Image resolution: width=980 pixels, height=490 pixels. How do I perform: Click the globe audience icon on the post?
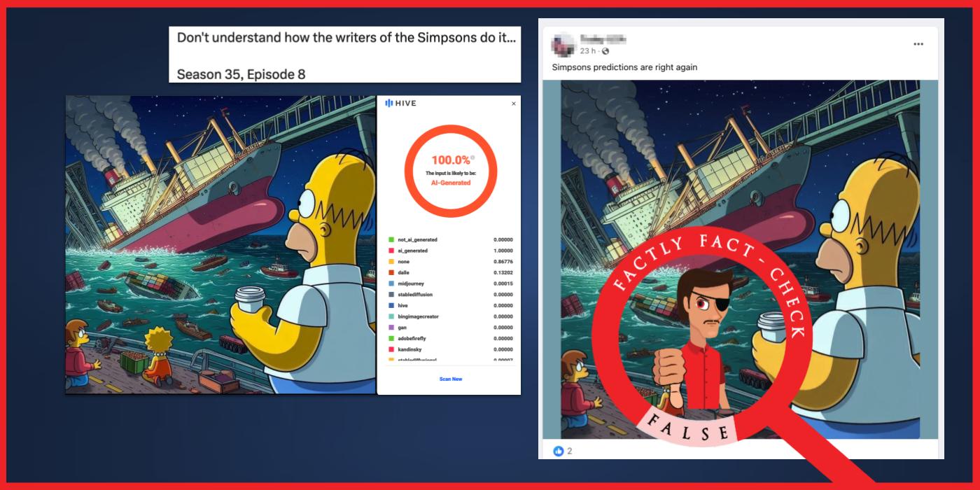coord(606,51)
